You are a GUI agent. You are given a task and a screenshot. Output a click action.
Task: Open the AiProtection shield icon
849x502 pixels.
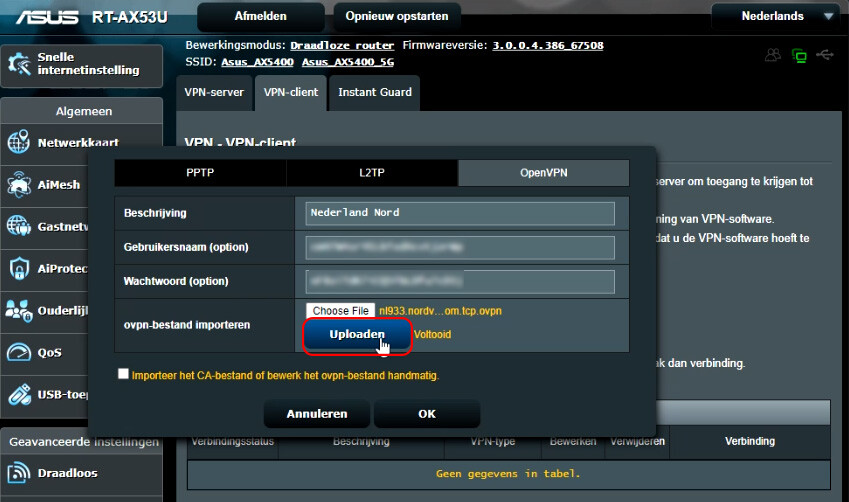click(19, 268)
